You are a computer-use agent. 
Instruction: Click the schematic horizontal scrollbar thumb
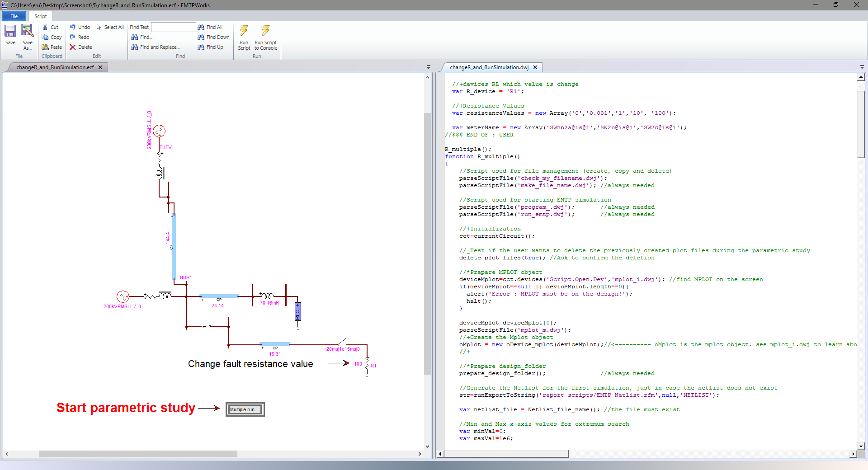tap(138, 454)
